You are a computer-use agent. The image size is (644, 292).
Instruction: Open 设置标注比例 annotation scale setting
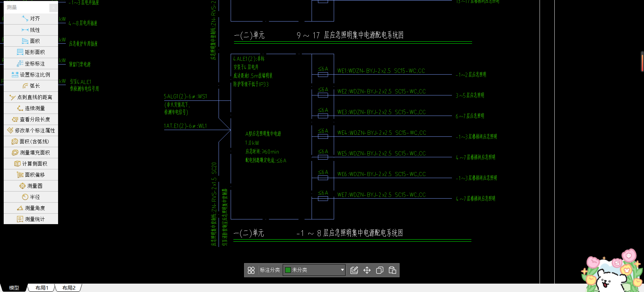coord(31,75)
